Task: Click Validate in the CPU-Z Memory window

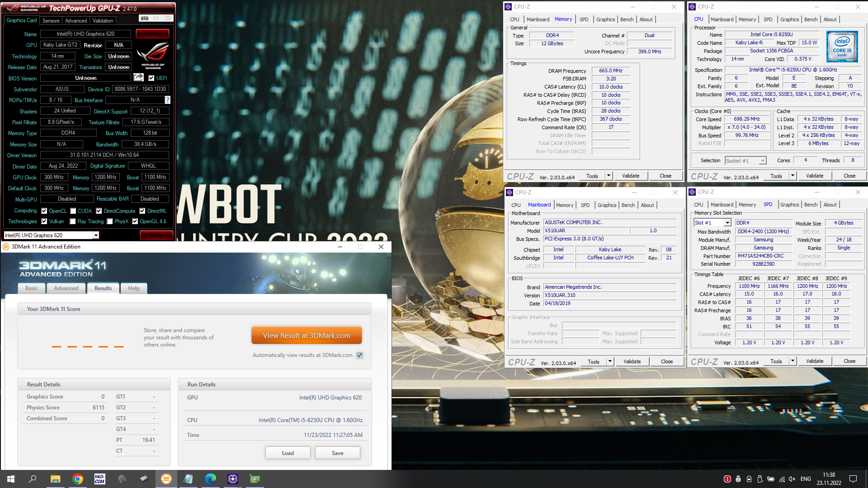Action: tap(631, 176)
